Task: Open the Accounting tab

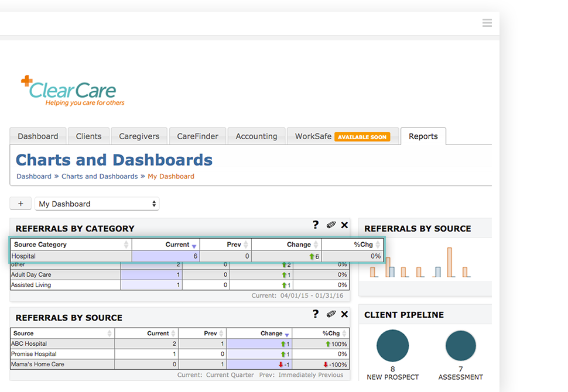Action: (x=256, y=136)
